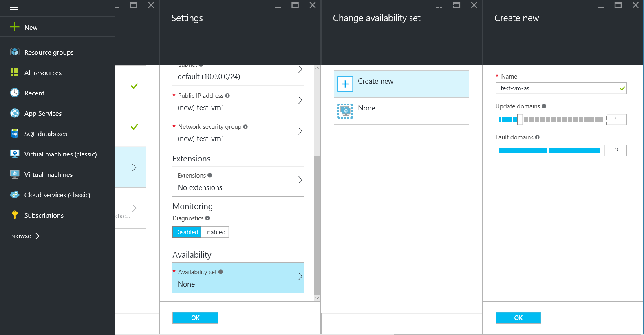The height and width of the screenshot is (335, 644).
Task: Click the availability set Name field
Action: coord(561,88)
